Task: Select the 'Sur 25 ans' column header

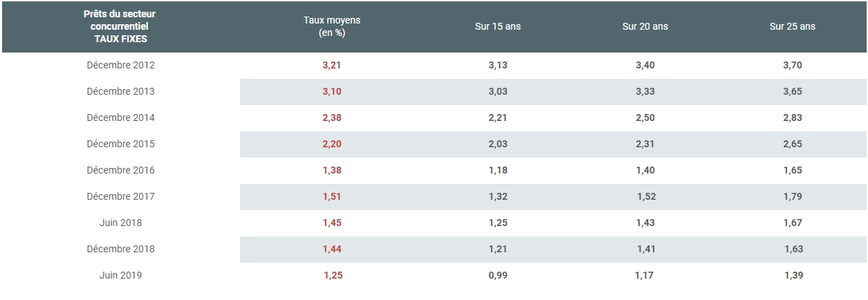Action: pyautogui.click(x=793, y=26)
